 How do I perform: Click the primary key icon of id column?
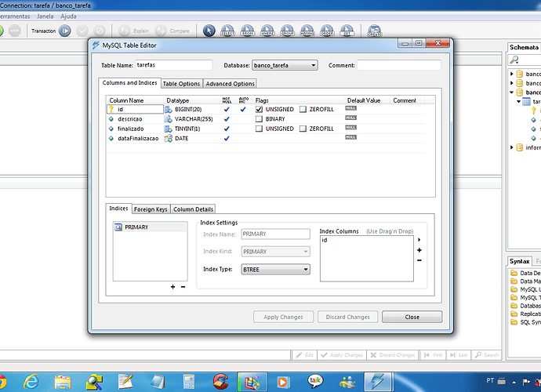point(111,109)
